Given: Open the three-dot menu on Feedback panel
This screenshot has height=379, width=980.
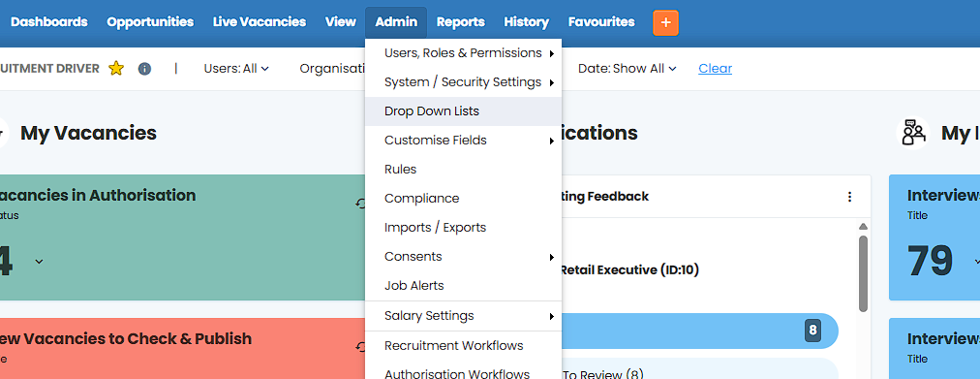Looking at the screenshot, I should coord(849,197).
